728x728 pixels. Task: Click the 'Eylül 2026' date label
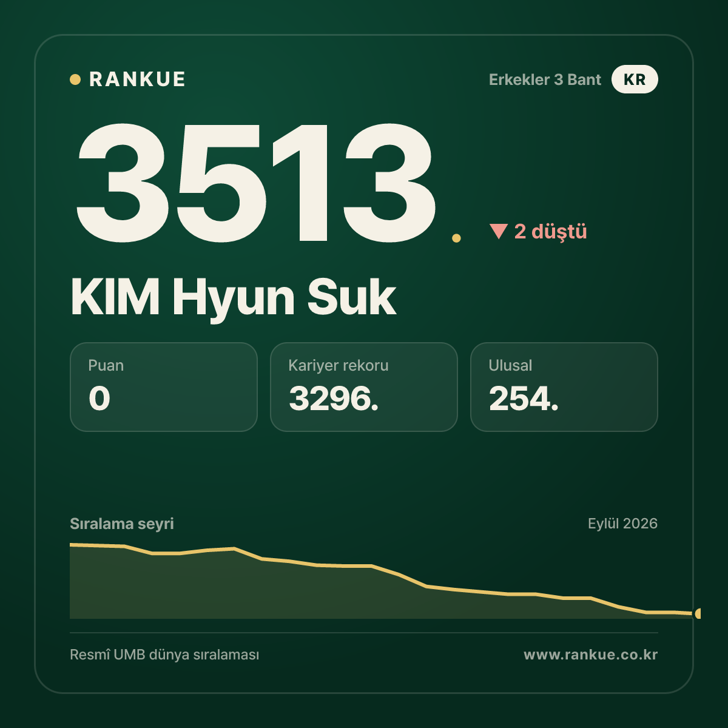pos(622,524)
